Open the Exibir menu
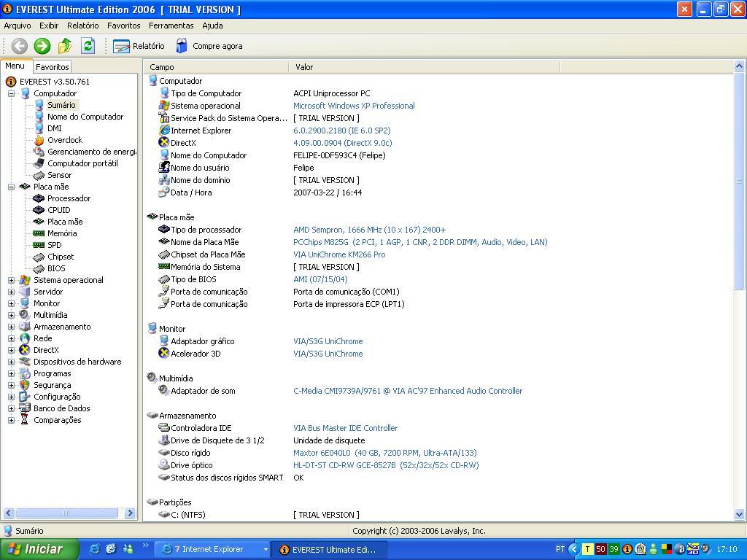The height and width of the screenshot is (560, 747). pyautogui.click(x=49, y=26)
